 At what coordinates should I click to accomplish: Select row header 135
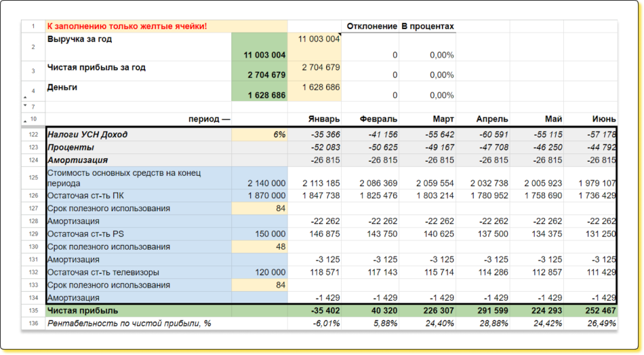[33, 311]
